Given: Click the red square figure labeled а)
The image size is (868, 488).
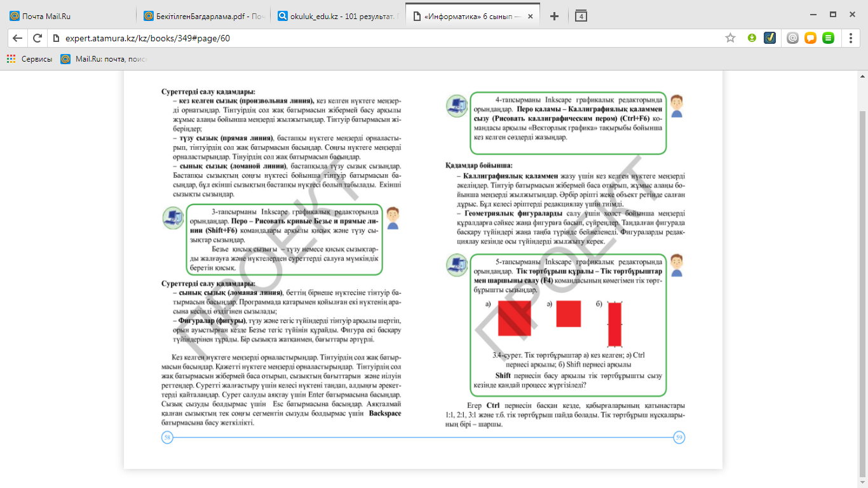Looking at the screenshot, I should (515, 318).
